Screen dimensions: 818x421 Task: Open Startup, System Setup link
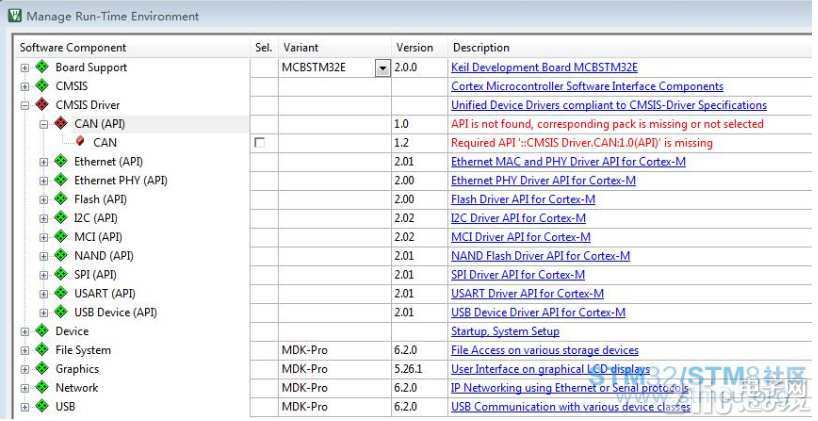[x=505, y=331]
